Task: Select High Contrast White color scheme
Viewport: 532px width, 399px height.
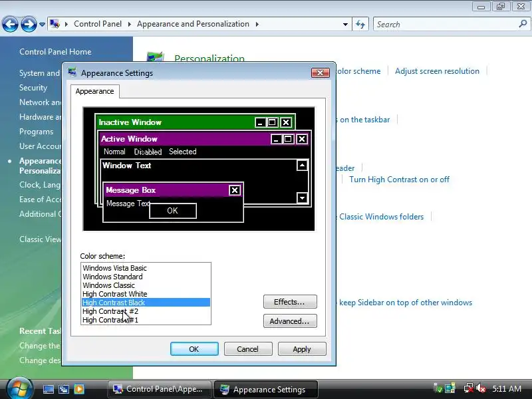Action: pyautogui.click(x=146, y=294)
